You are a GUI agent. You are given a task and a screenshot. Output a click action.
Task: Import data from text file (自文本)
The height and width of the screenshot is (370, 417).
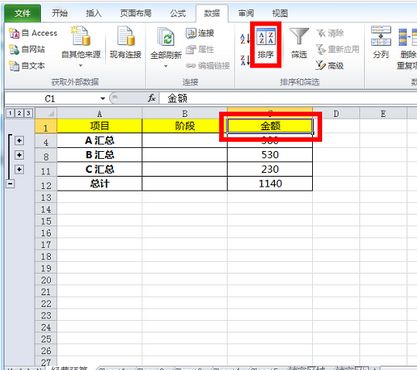pyautogui.click(x=27, y=65)
